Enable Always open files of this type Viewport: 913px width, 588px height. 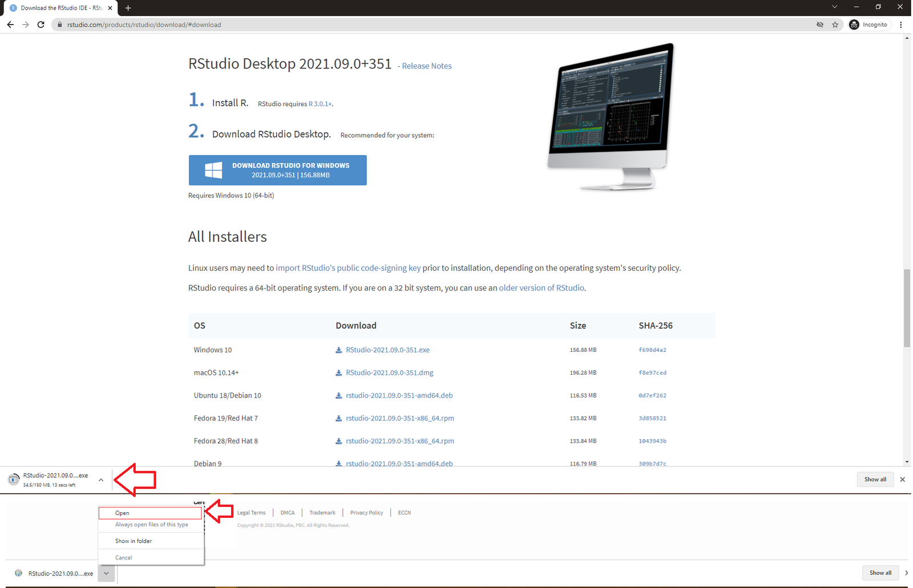(150, 524)
